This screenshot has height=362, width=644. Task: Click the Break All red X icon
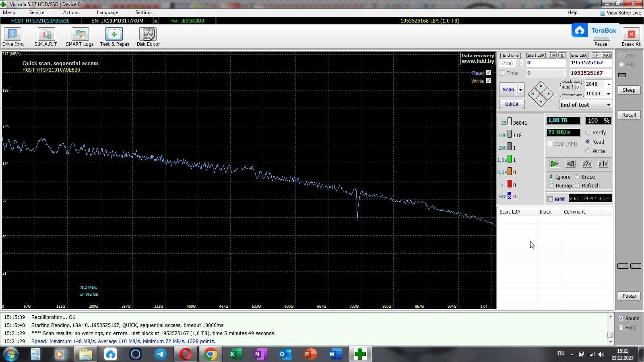pyautogui.click(x=631, y=34)
